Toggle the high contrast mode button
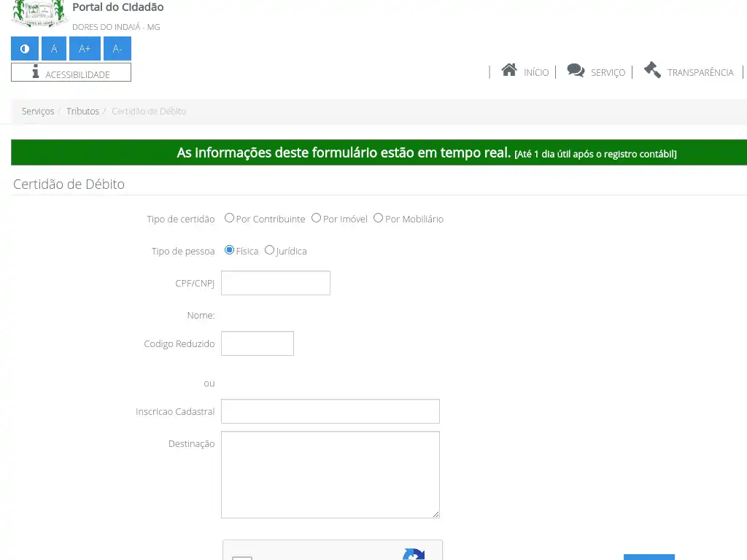 (25, 49)
